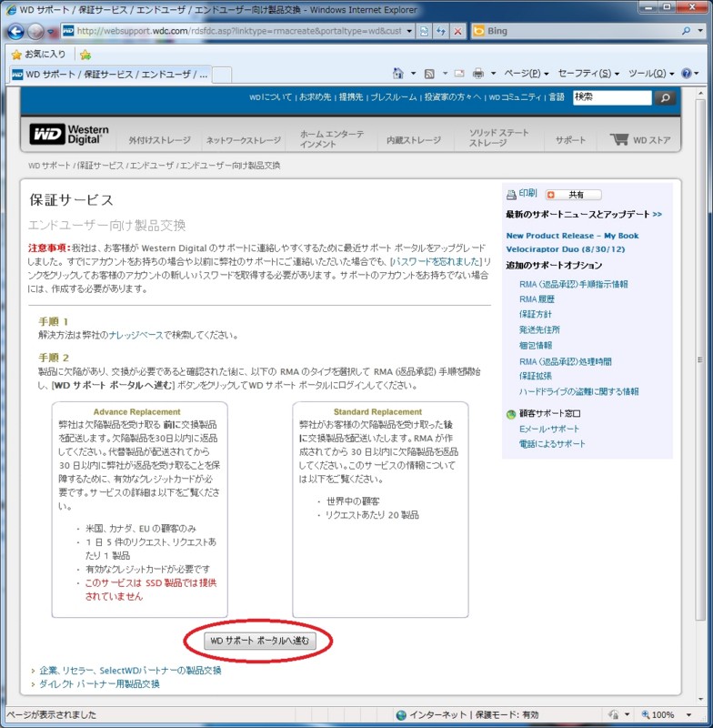713x728 pixels.
Task: Click the 印刷 printer icon link
Action: pyautogui.click(x=521, y=194)
